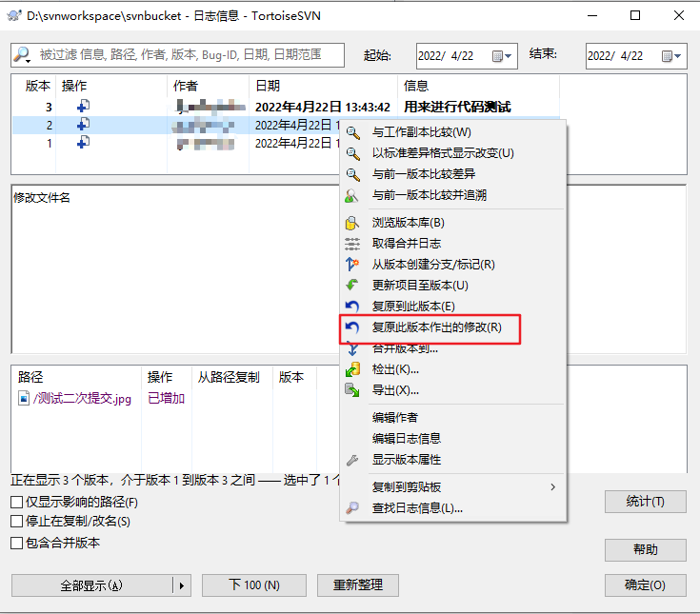The height and width of the screenshot is (614, 700).
Task: Select 复原此版本作出的修改(R) menu entry
Action: click(x=453, y=327)
